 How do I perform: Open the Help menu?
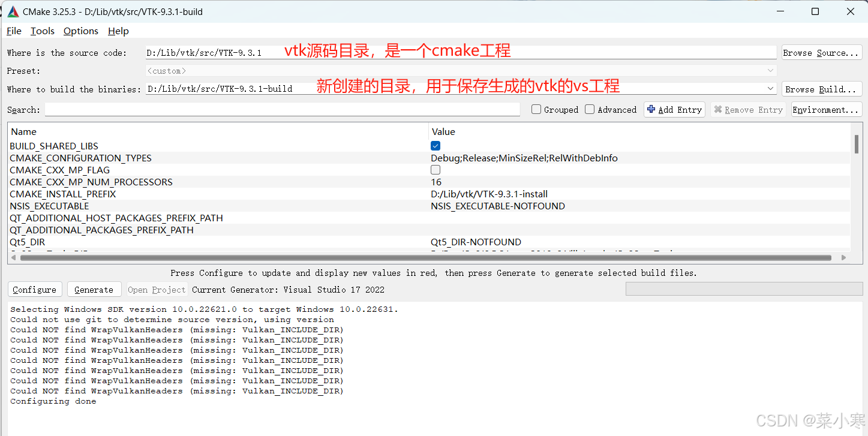click(118, 31)
